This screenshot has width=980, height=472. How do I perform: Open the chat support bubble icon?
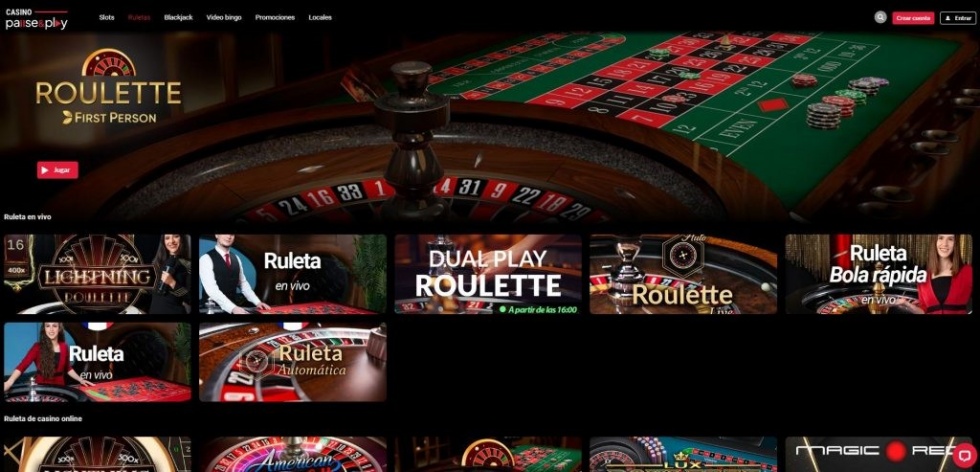coord(965,453)
